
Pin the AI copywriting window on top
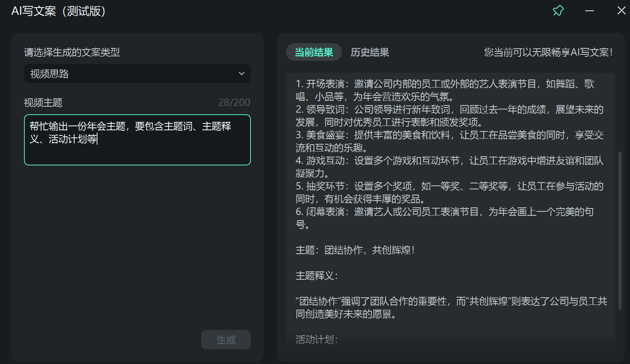[558, 11]
